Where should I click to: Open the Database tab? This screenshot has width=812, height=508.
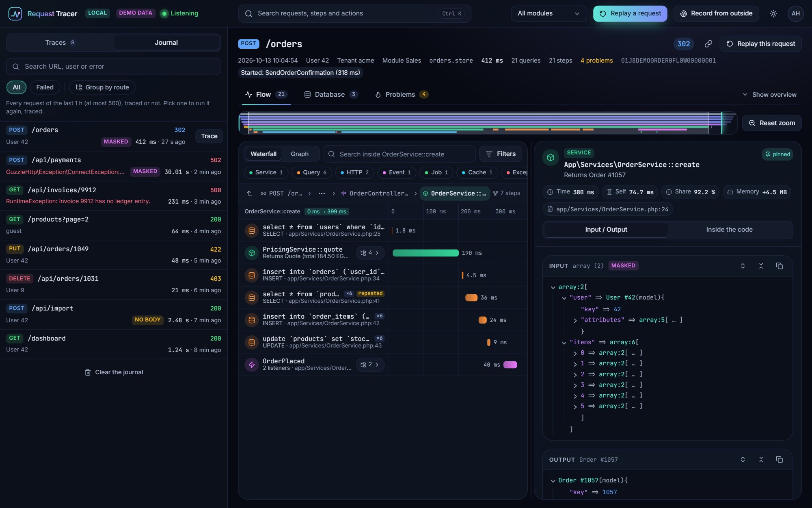tap(330, 94)
